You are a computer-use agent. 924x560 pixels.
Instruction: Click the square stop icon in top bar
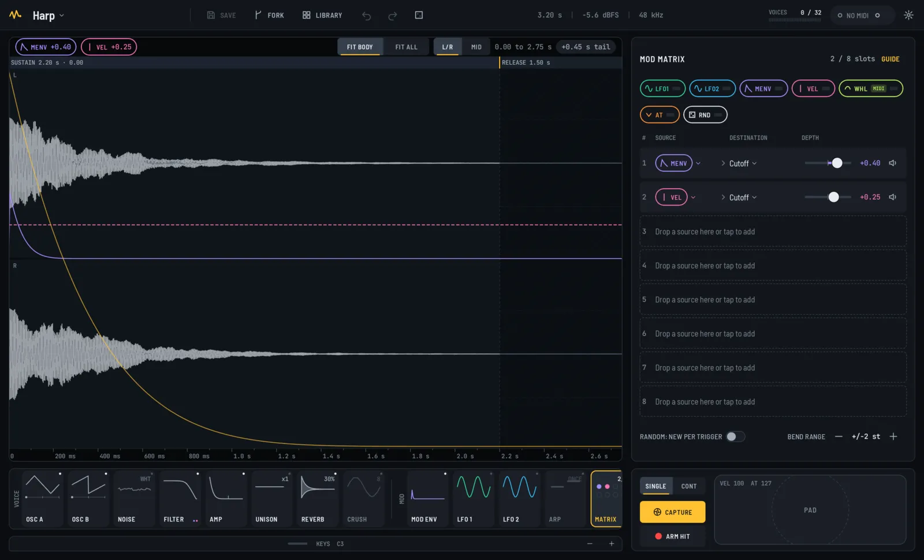419,15
